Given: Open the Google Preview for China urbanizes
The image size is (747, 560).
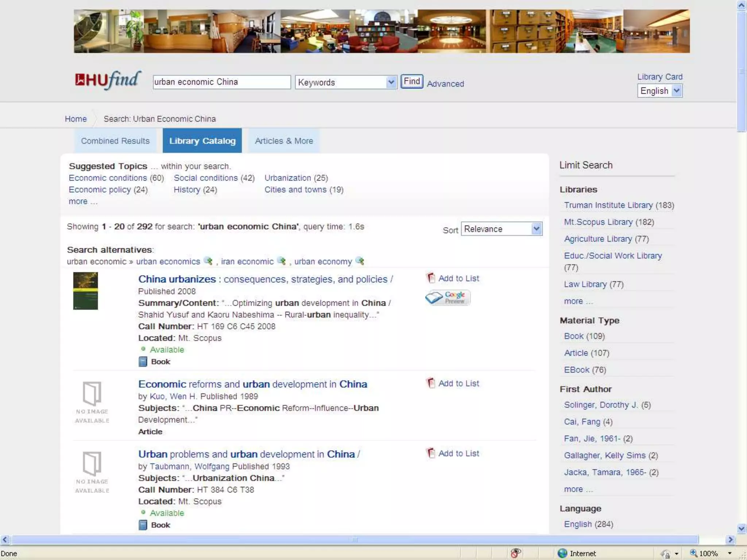Looking at the screenshot, I should (448, 297).
